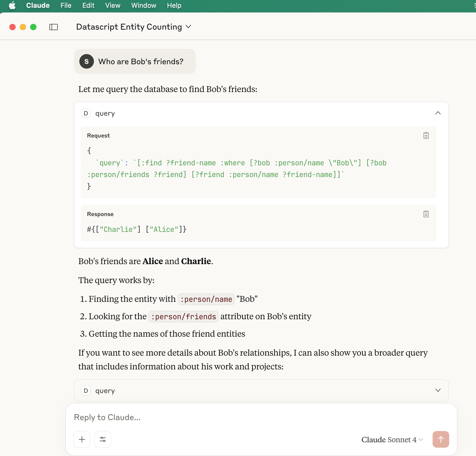Viewport: 476px width, 456px height.
Task: Expand the second collapsed query block
Action: (438, 390)
